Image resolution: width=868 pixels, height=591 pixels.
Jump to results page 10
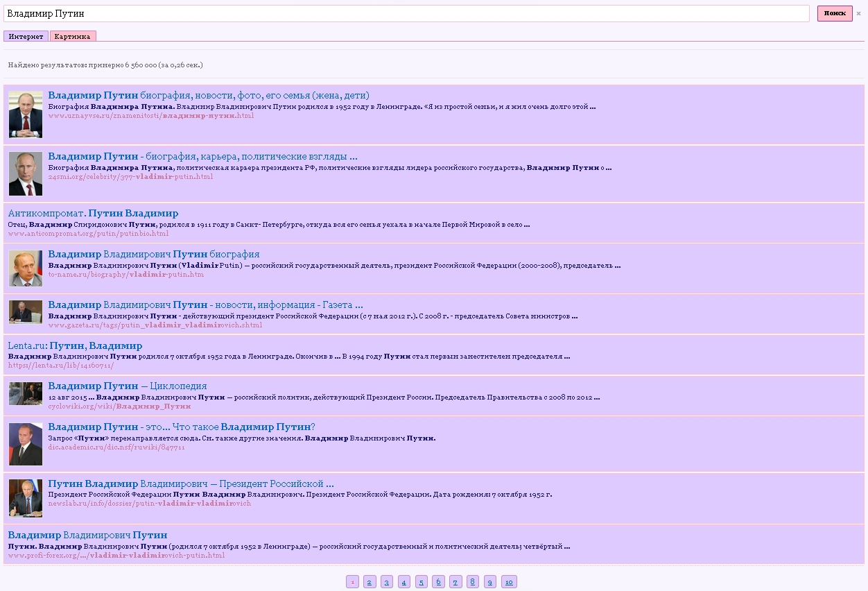click(x=509, y=582)
